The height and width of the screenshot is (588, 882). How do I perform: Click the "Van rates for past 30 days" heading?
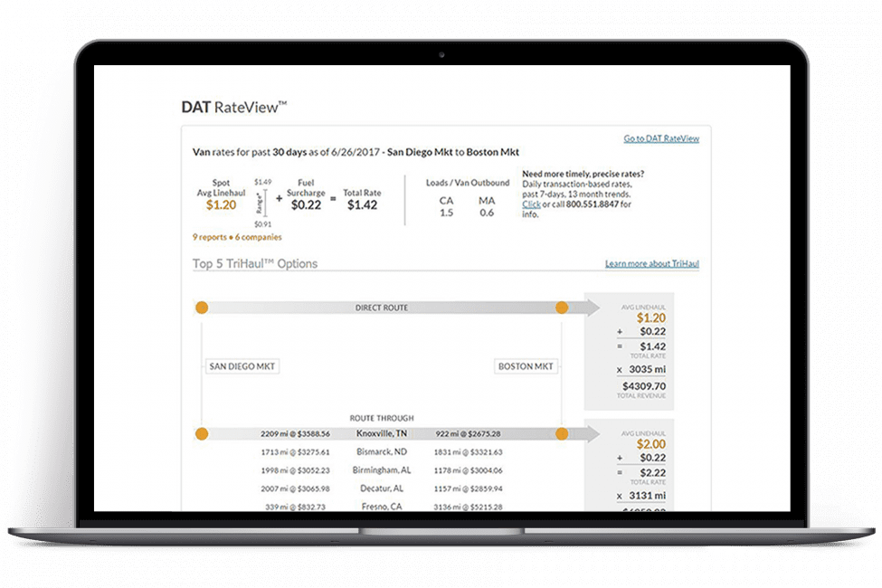[356, 152]
